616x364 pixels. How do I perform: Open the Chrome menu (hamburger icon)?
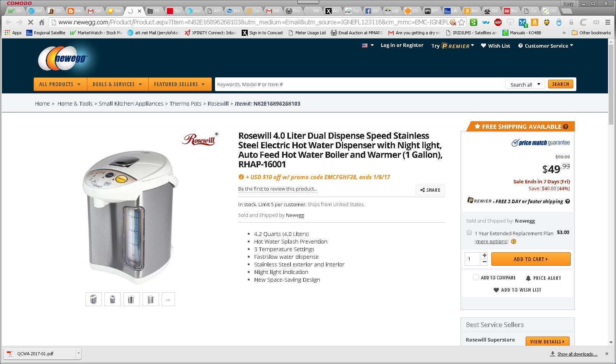(608, 22)
